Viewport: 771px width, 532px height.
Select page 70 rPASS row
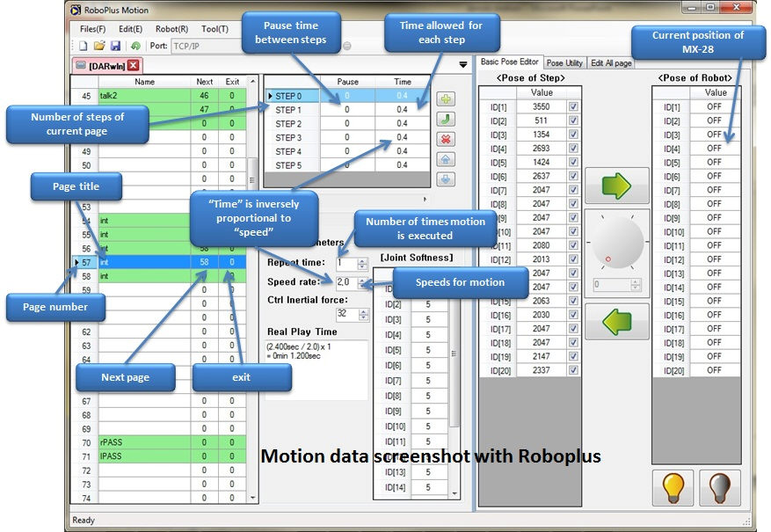(x=158, y=442)
